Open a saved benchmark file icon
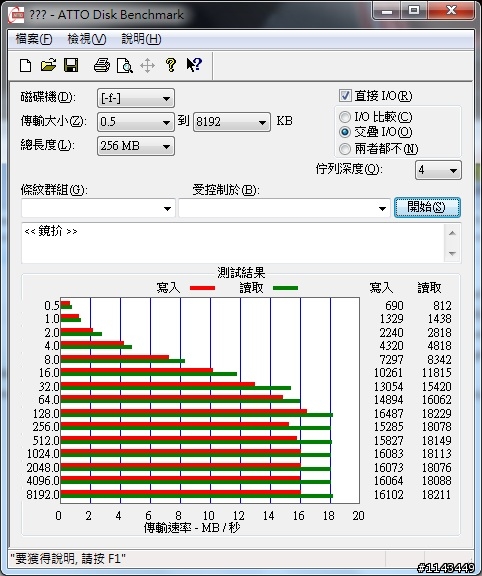482x576 pixels. (x=48, y=65)
